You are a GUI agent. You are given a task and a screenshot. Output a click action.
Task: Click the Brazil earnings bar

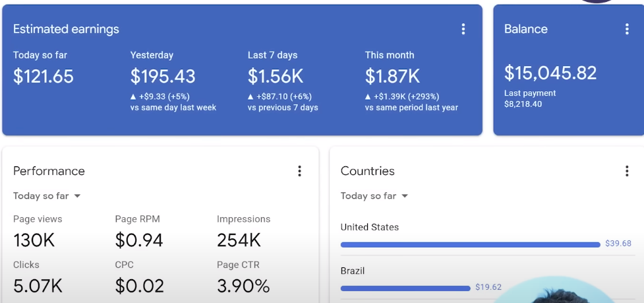point(405,288)
